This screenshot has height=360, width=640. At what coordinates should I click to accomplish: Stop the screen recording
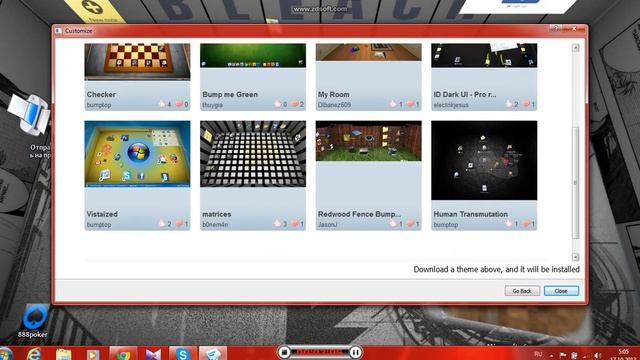coord(284,352)
